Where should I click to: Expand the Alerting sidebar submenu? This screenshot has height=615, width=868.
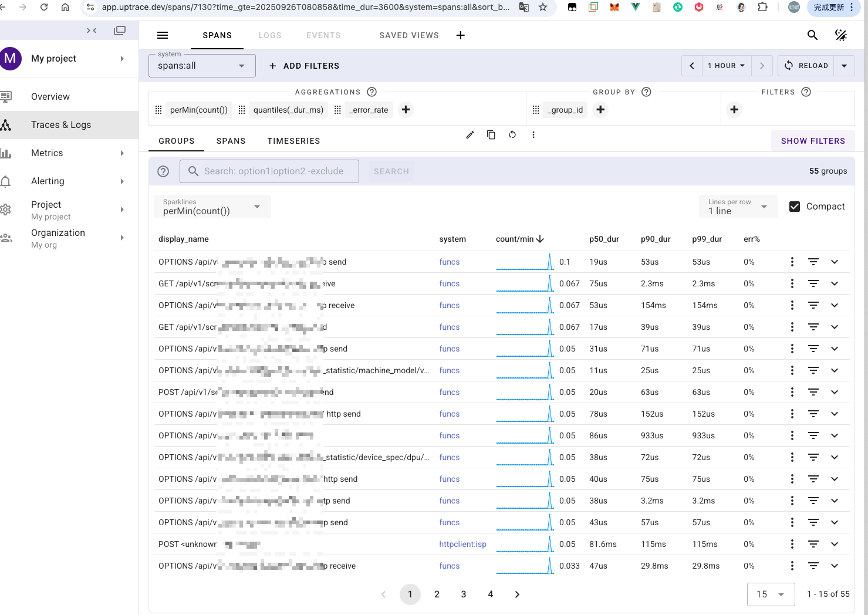pyautogui.click(x=122, y=181)
